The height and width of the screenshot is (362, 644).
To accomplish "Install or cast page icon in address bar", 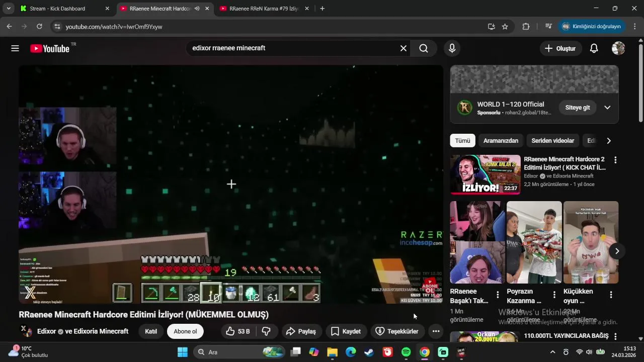I will point(491,27).
